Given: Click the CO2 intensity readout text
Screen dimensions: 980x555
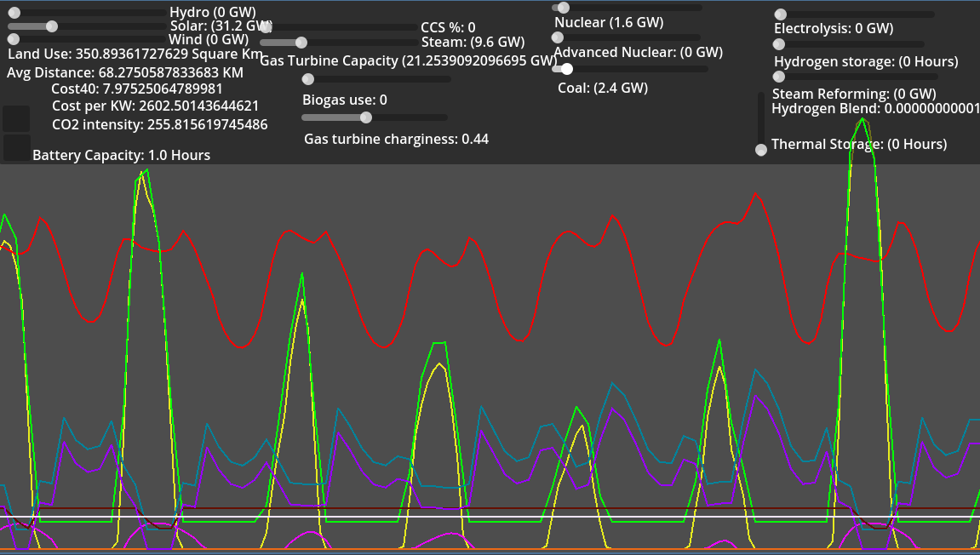Looking at the screenshot, I should tap(159, 125).
